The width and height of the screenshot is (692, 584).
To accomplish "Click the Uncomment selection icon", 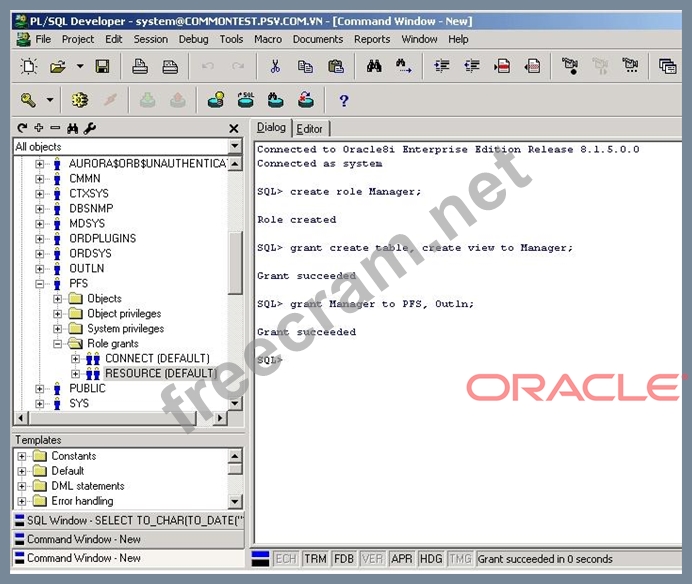I will pos(532,67).
